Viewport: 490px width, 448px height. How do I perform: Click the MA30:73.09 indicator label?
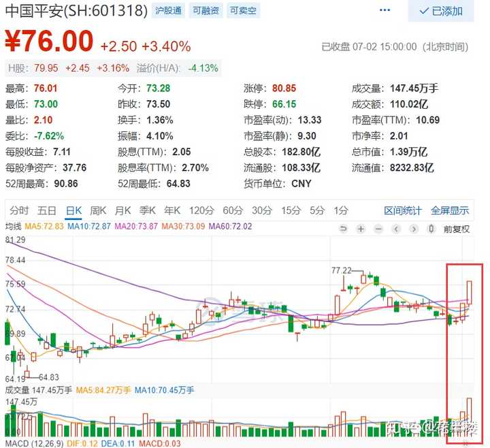(183, 226)
